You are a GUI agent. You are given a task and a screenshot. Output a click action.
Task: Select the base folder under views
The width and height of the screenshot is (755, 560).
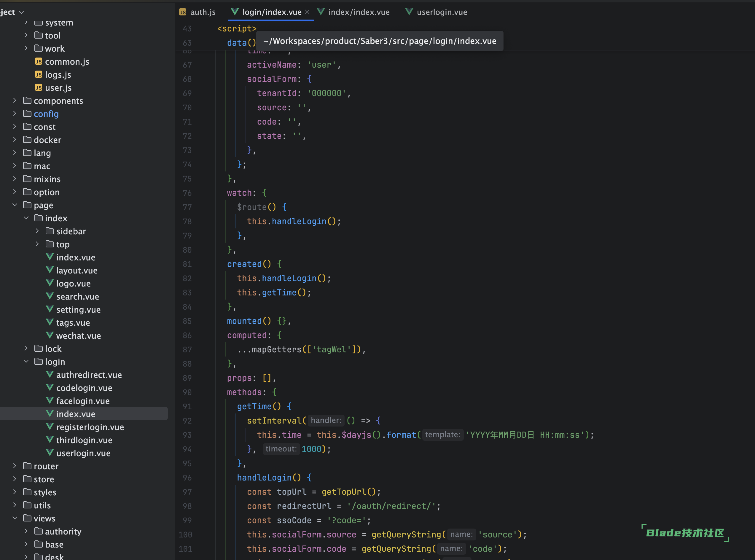(54, 544)
